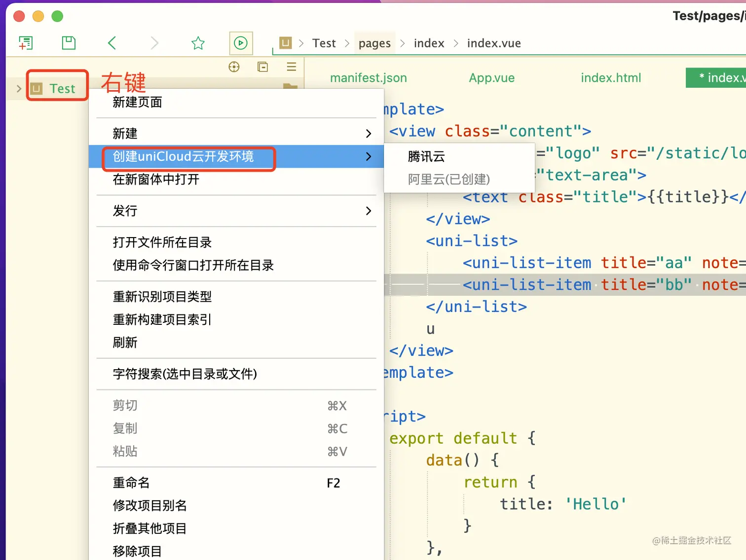This screenshot has height=560, width=746.
Task: Click the Test project icon in tree
Action: [37, 89]
